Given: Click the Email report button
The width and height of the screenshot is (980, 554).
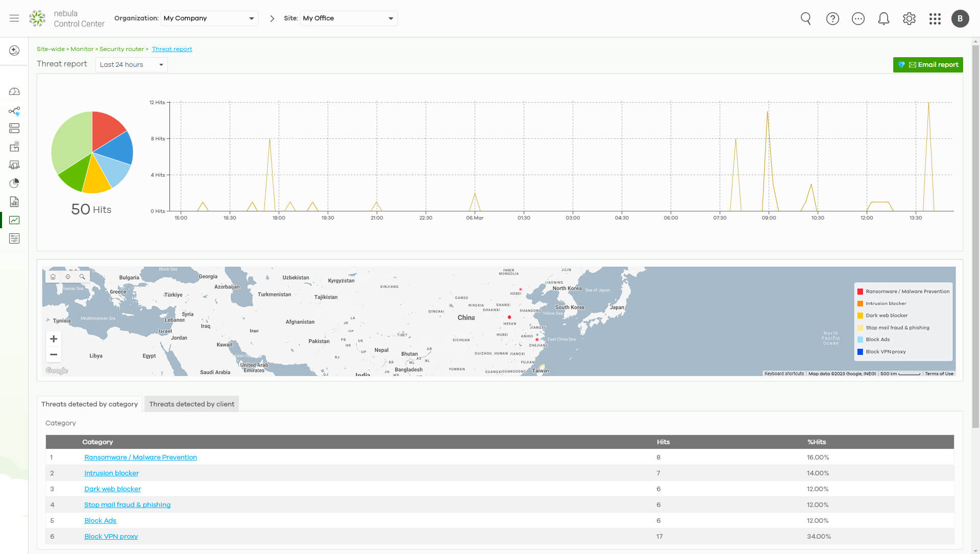Looking at the screenshot, I should (x=927, y=65).
